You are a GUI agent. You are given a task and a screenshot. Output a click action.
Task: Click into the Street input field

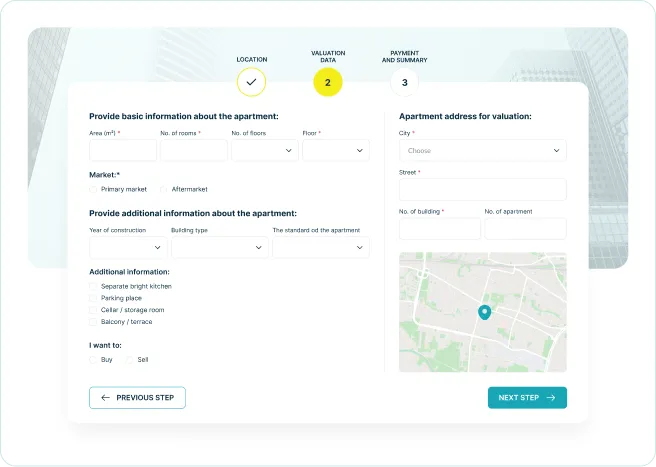click(483, 190)
